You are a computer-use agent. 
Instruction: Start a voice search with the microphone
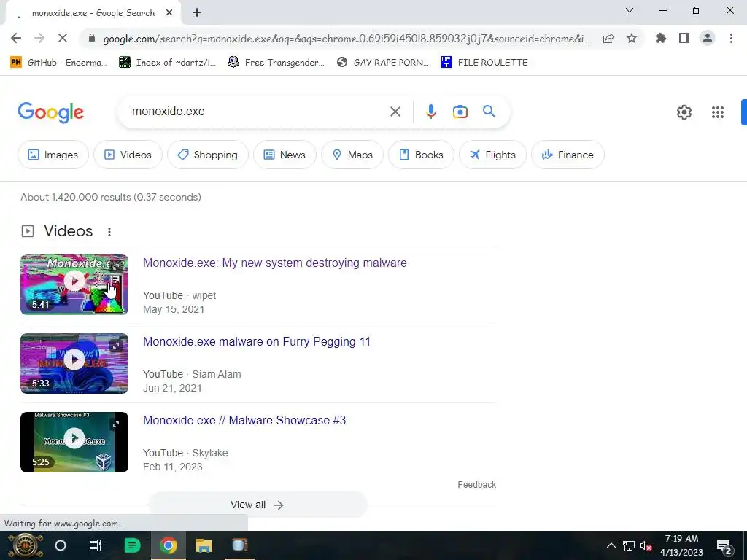pos(430,112)
